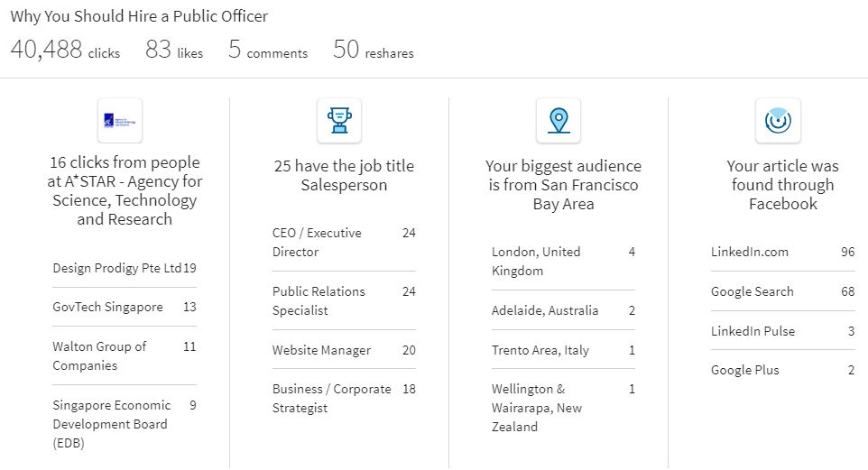The image size is (868, 470).
Task: Click the location pin audience icon
Action: (x=559, y=120)
